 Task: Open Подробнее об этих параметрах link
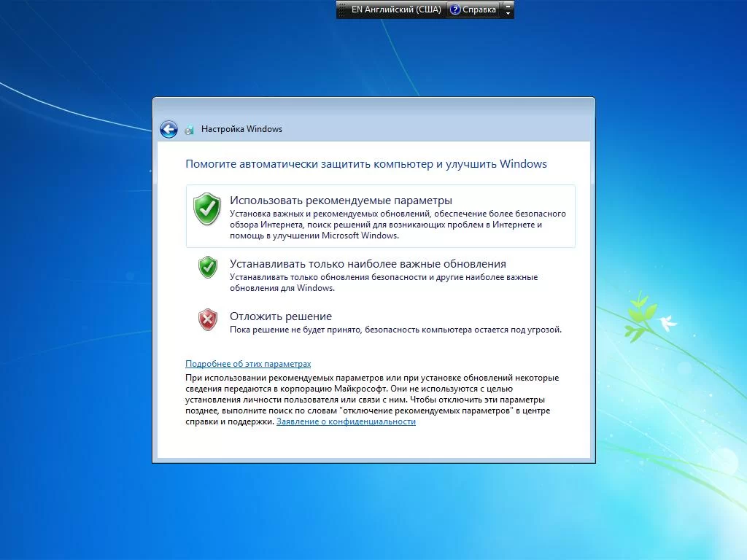[248, 364]
